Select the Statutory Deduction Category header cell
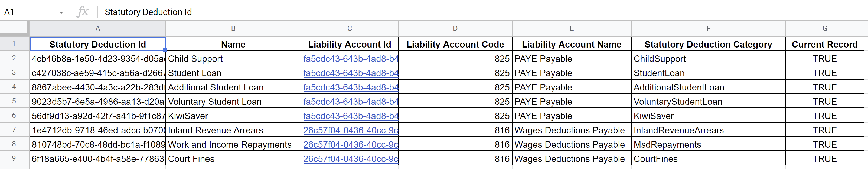The width and height of the screenshot is (868, 169). 708,44
